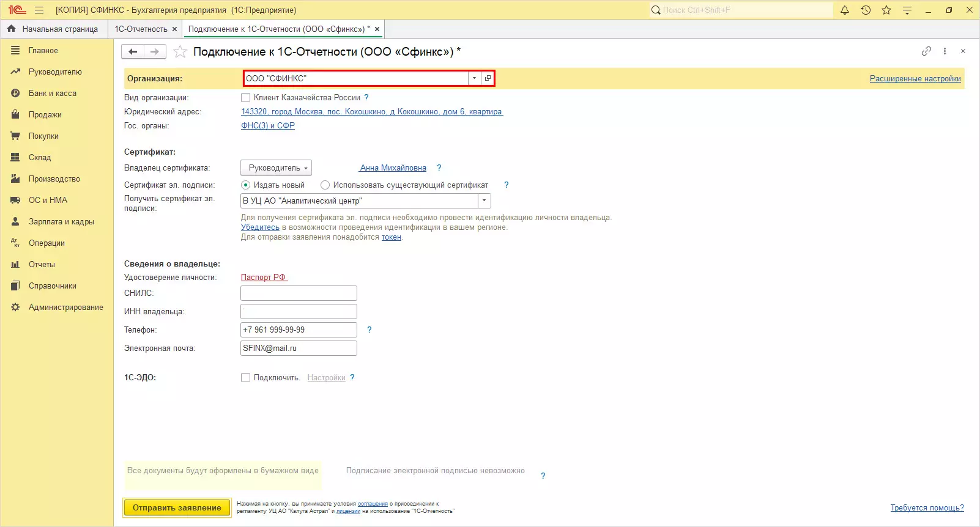Switch to the 1С-Отчетность tab

[141, 29]
